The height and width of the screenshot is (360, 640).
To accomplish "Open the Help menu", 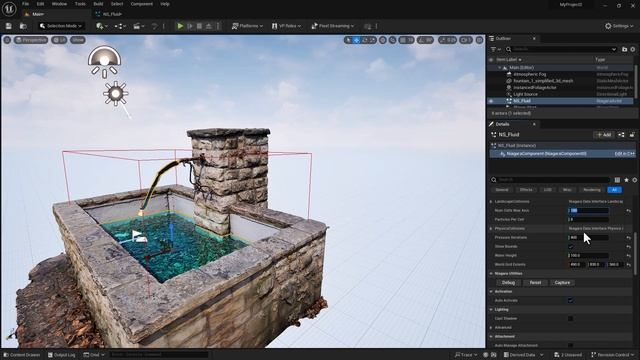I will point(165,4).
